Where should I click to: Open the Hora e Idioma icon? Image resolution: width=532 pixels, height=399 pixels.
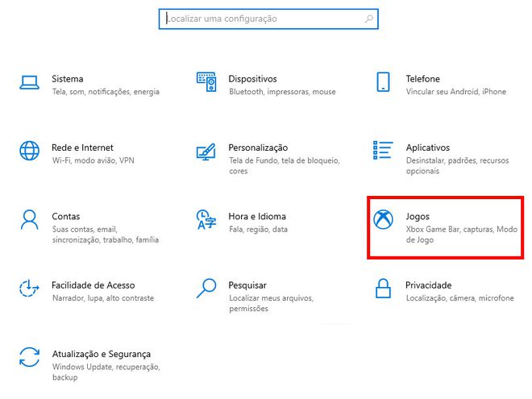[x=206, y=219]
